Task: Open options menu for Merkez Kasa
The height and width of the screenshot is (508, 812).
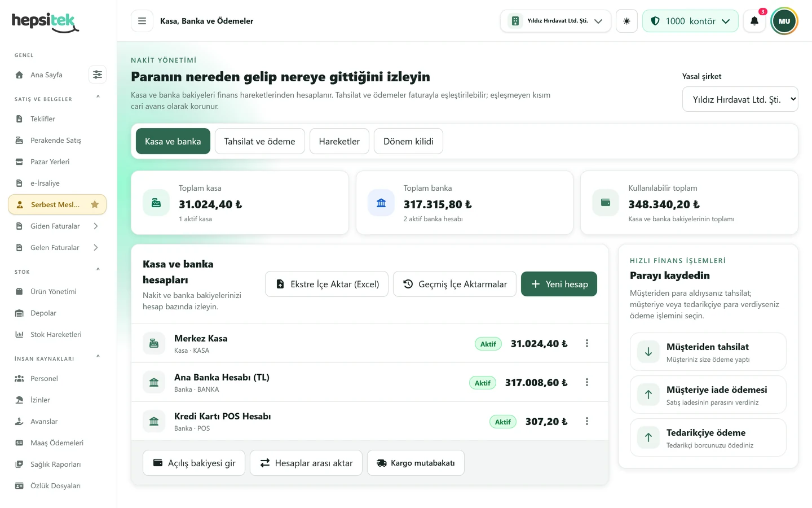Action: (x=587, y=343)
